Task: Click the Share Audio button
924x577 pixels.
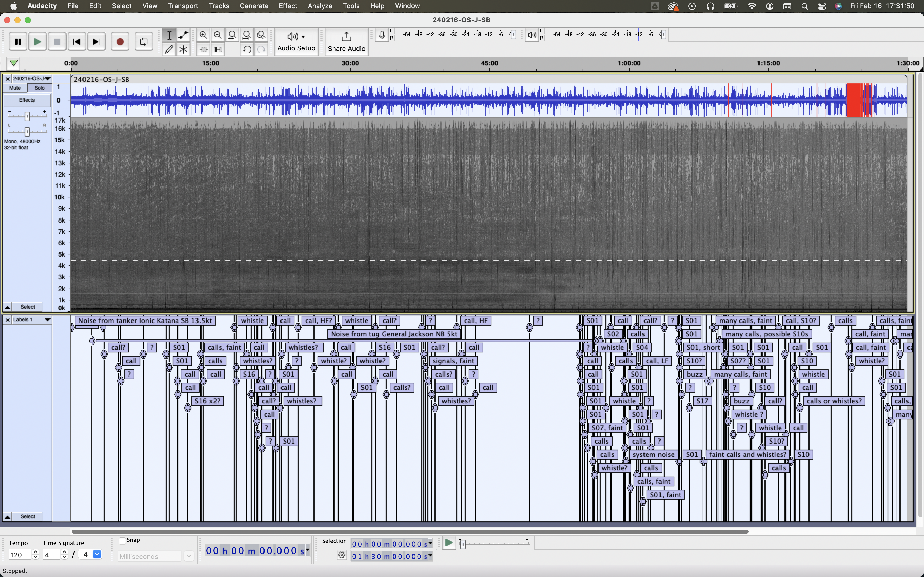Action: click(x=346, y=41)
